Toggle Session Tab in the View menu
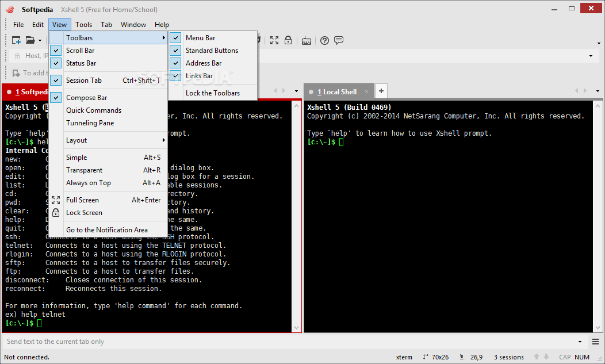 point(109,81)
